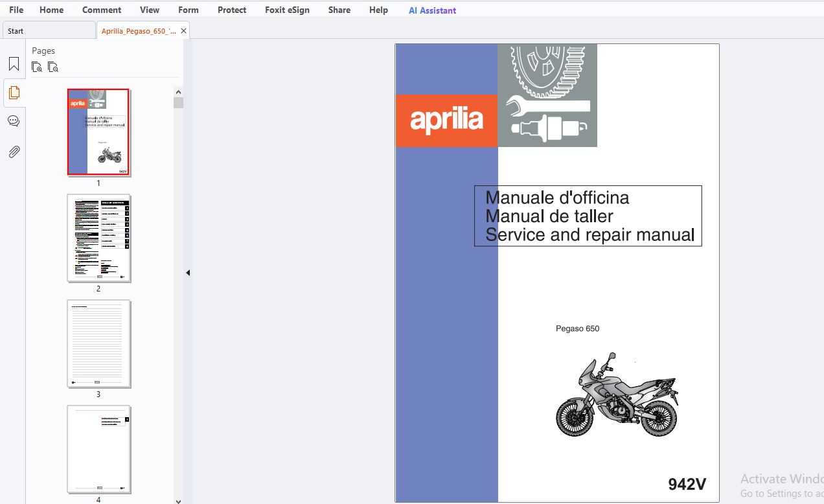This screenshot has height=504, width=824.
Task: Click the thumbnail scrollbar down arrow
Action: pos(178,500)
